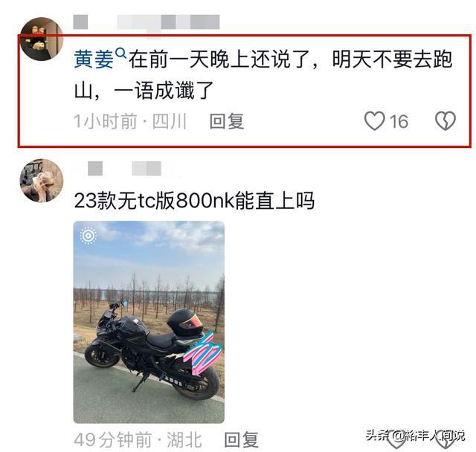Open the black motorcycle photo
This screenshot has width=476, height=452.
149,322
